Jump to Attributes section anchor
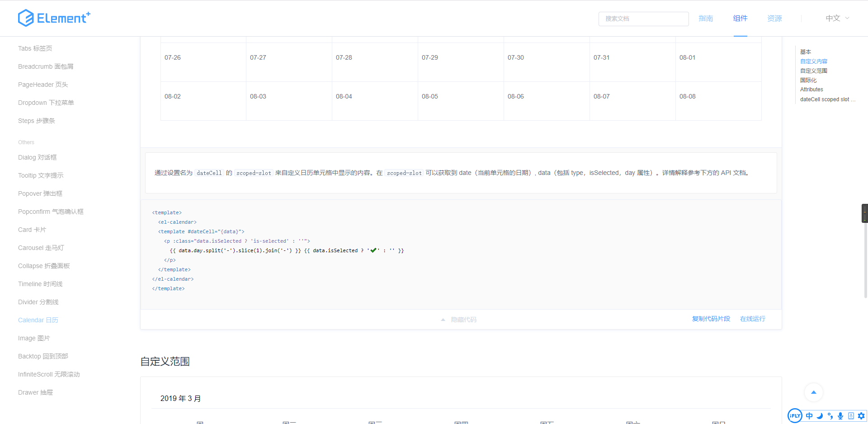 pyautogui.click(x=811, y=90)
